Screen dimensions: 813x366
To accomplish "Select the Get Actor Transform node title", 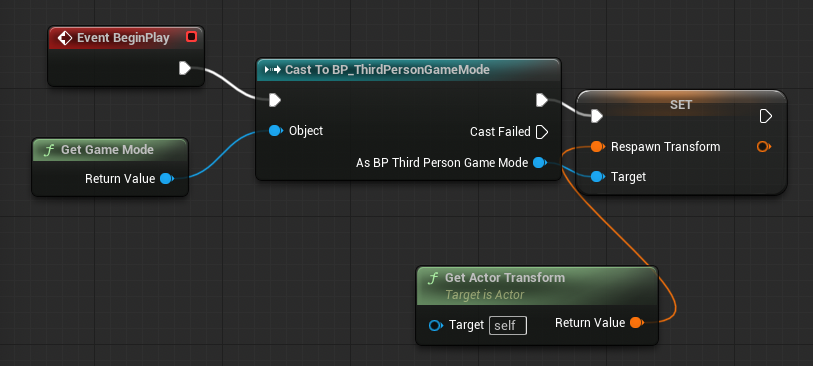I will pos(504,278).
